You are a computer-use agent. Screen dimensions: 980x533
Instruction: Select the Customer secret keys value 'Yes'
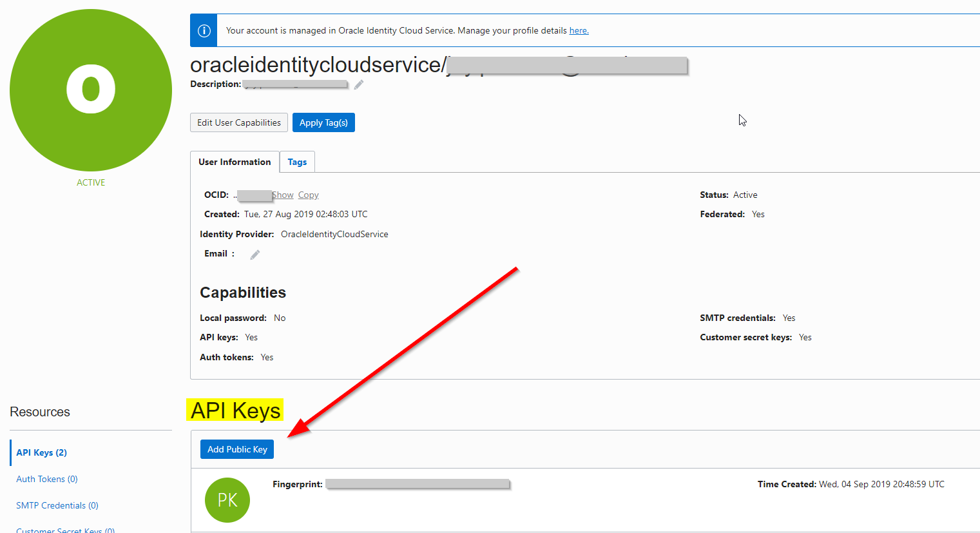click(x=805, y=337)
